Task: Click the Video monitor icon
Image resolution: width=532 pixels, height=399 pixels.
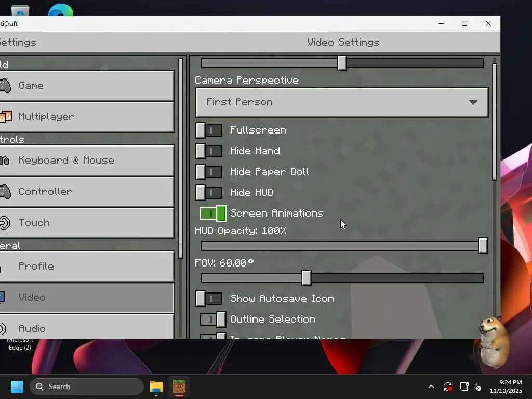Action: point(2,297)
